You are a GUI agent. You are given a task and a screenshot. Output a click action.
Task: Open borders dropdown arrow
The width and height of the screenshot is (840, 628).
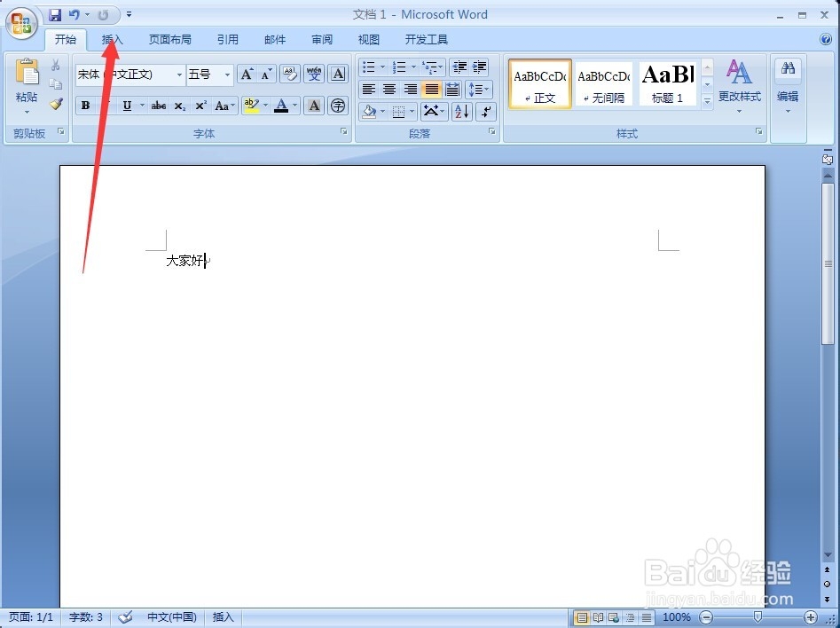pos(412,112)
